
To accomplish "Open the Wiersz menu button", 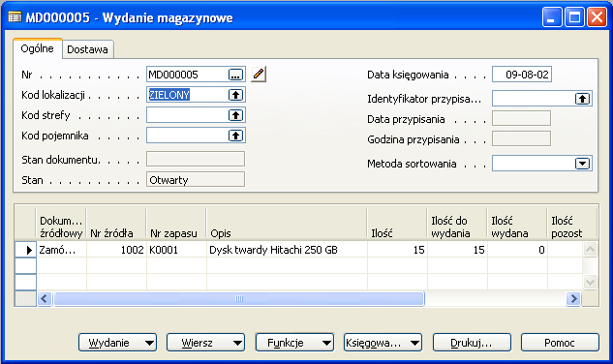I will [206, 343].
